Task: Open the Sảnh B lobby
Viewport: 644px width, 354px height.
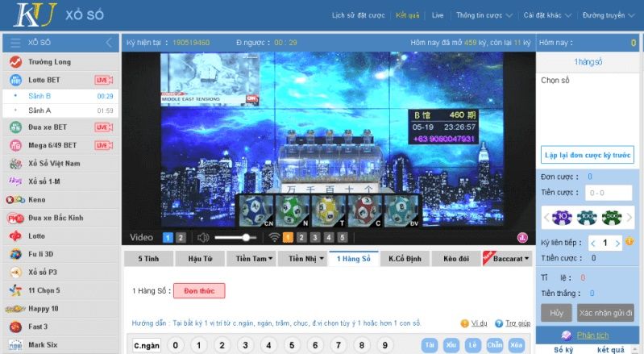Action: coord(60,96)
